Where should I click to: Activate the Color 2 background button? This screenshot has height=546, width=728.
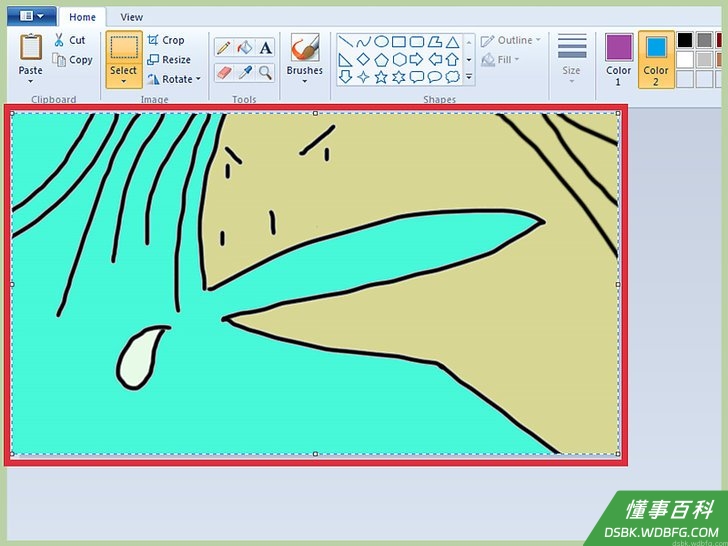656,59
